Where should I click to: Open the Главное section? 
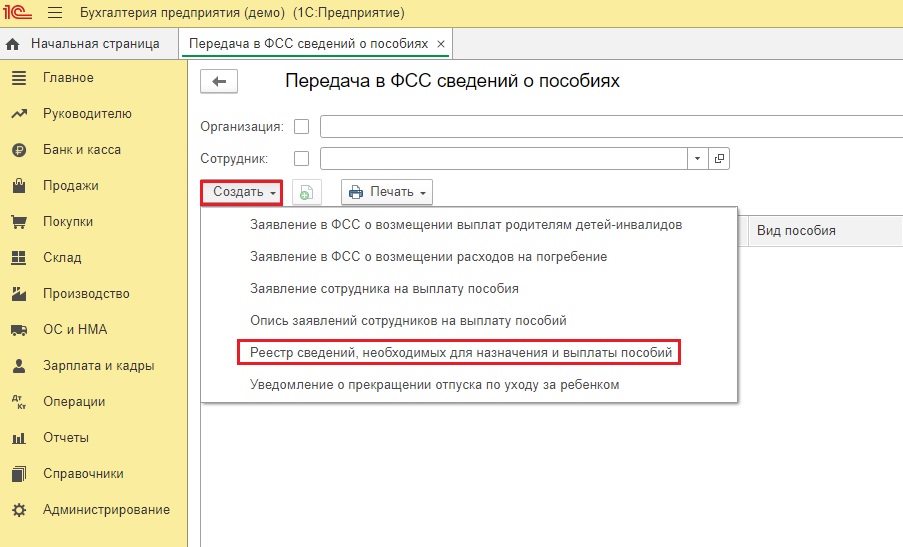68,78
